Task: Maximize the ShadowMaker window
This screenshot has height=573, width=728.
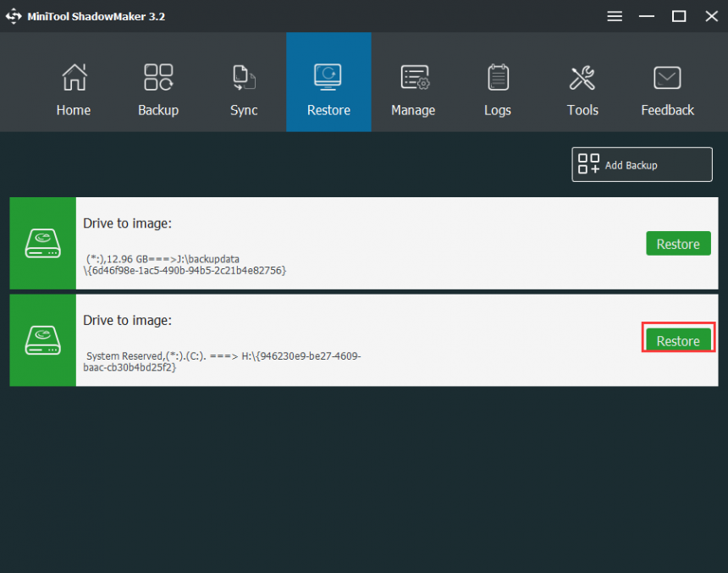Action: coord(679,16)
